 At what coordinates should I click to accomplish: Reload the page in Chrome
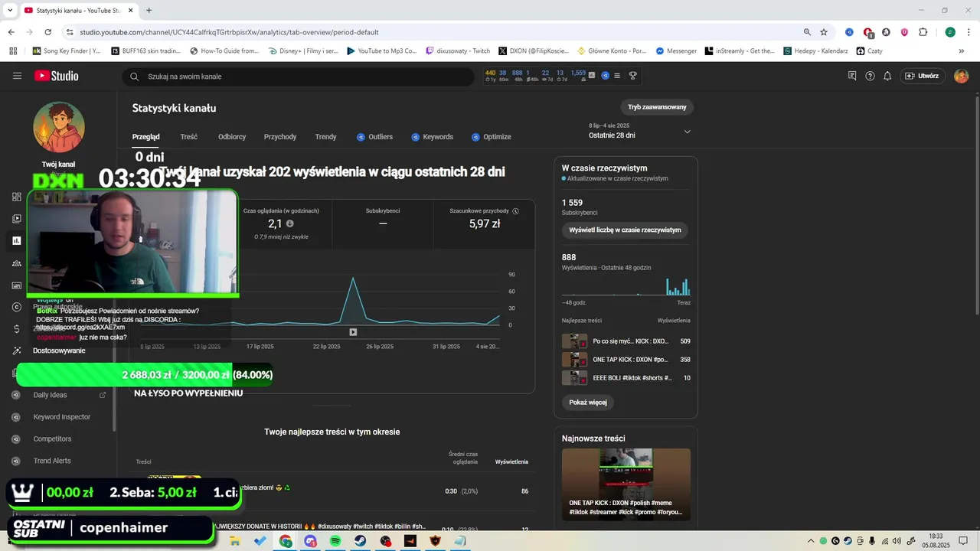click(48, 32)
